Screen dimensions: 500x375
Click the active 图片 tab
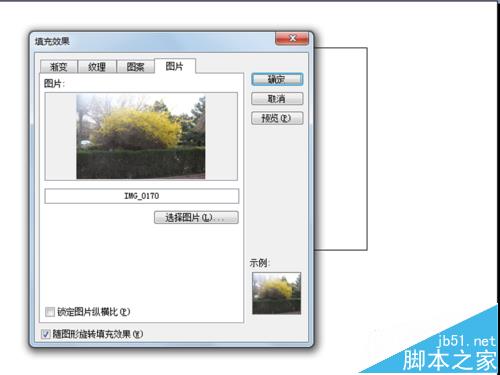tap(175, 66)
